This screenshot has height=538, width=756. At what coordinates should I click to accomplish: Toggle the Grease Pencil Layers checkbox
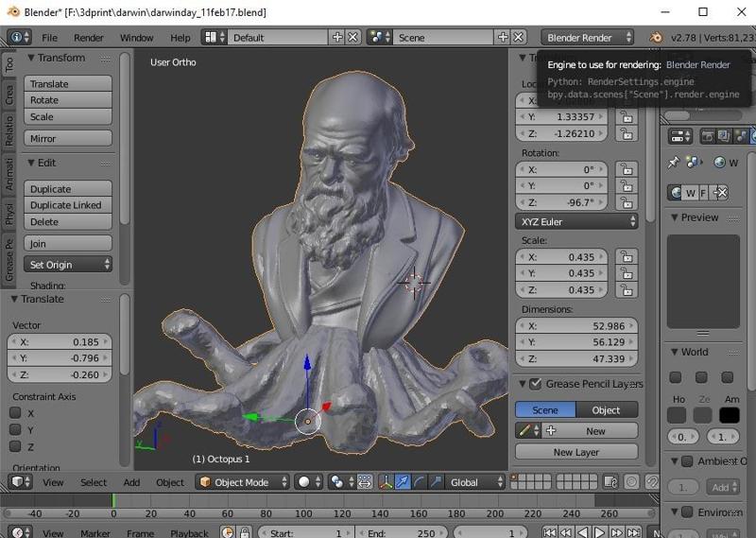(535, 384)
